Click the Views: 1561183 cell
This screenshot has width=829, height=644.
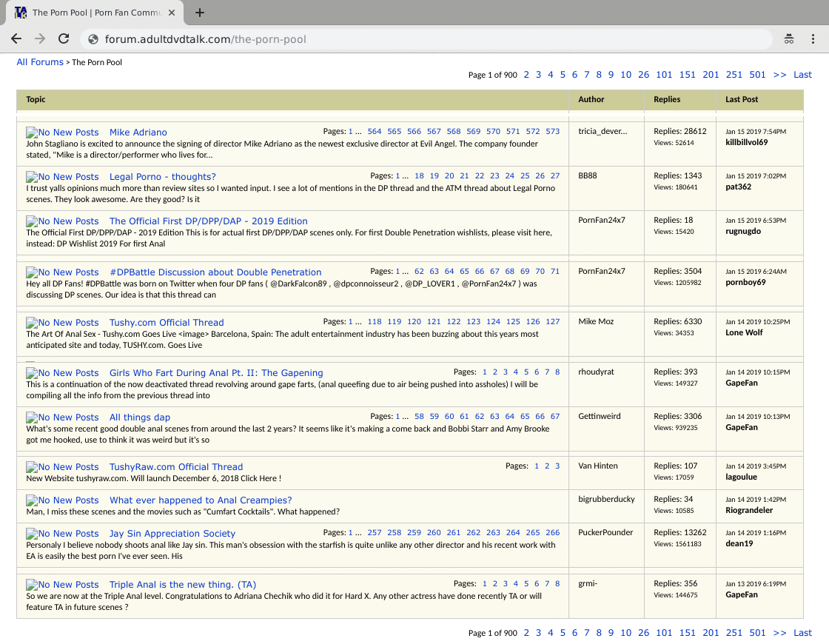click(677, 544)
